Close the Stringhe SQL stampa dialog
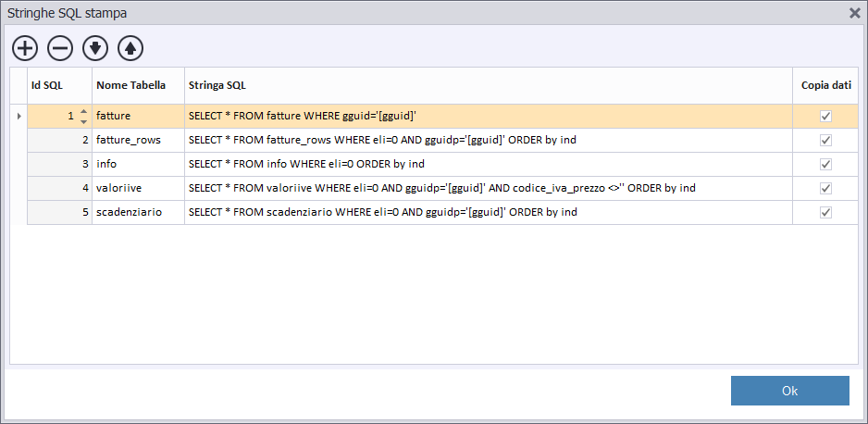Image resolution: width=868 pixels, height=424 pixels. pos(855,13)
